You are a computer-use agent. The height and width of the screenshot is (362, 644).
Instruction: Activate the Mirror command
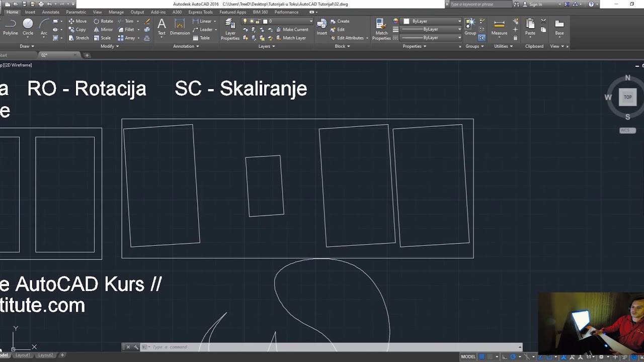pos(103,30)
